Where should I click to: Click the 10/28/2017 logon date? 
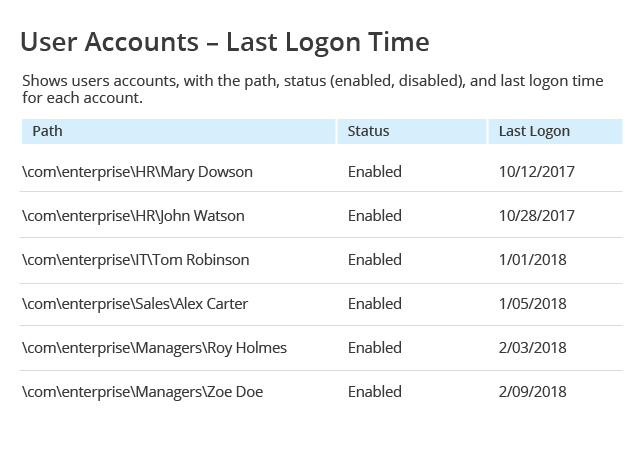point(537,216)
